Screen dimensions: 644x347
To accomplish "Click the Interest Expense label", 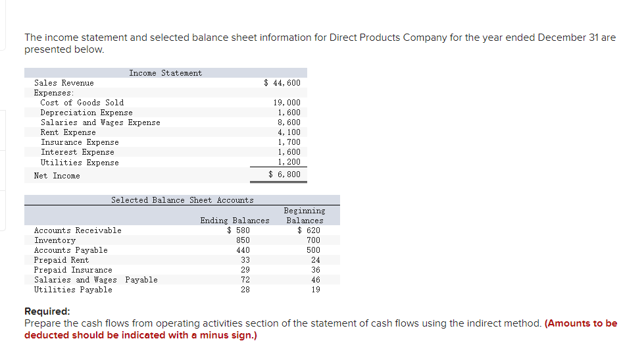I will click(x=78, y=152).
